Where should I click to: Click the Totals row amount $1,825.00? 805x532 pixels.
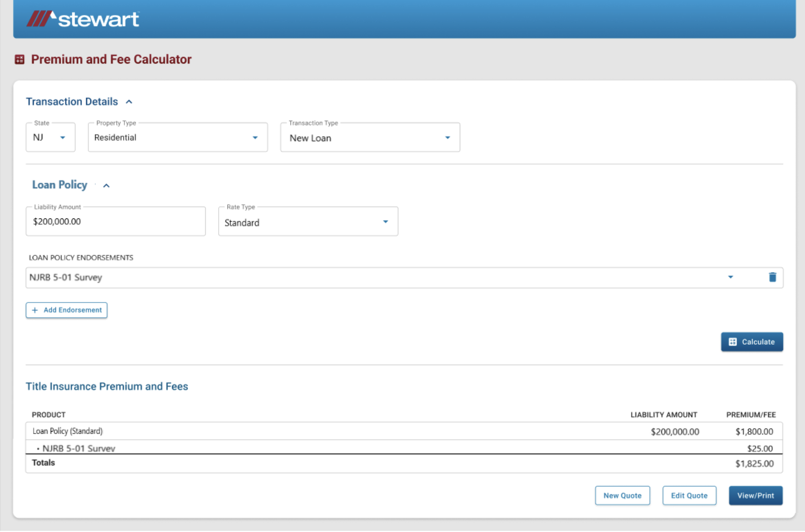click(x=754, y=463)
